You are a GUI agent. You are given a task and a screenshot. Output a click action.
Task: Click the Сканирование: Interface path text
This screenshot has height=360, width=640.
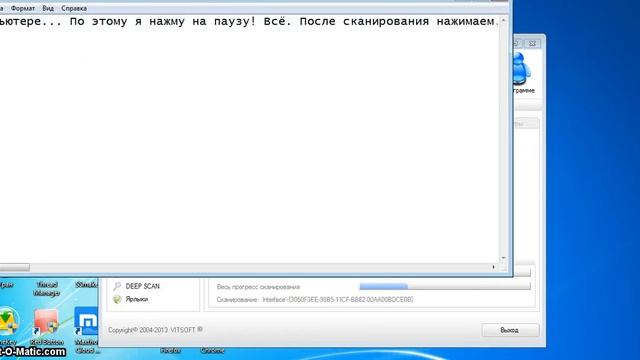pyautogui.click(x=315, y=300)
